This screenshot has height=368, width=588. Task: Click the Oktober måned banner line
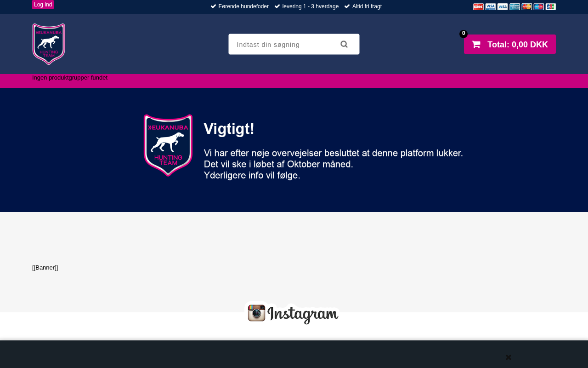[278, 164]
